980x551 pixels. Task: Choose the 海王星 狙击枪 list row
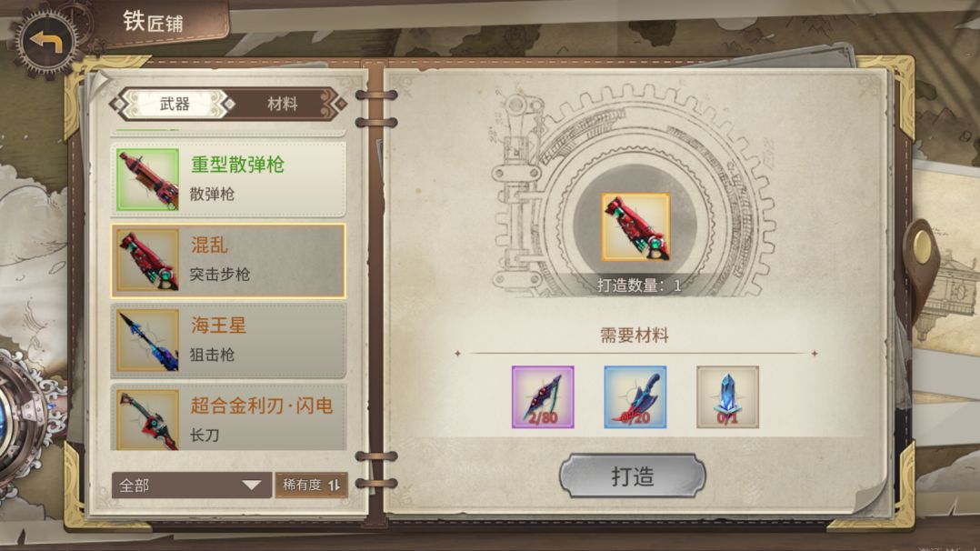coord(228,340)
